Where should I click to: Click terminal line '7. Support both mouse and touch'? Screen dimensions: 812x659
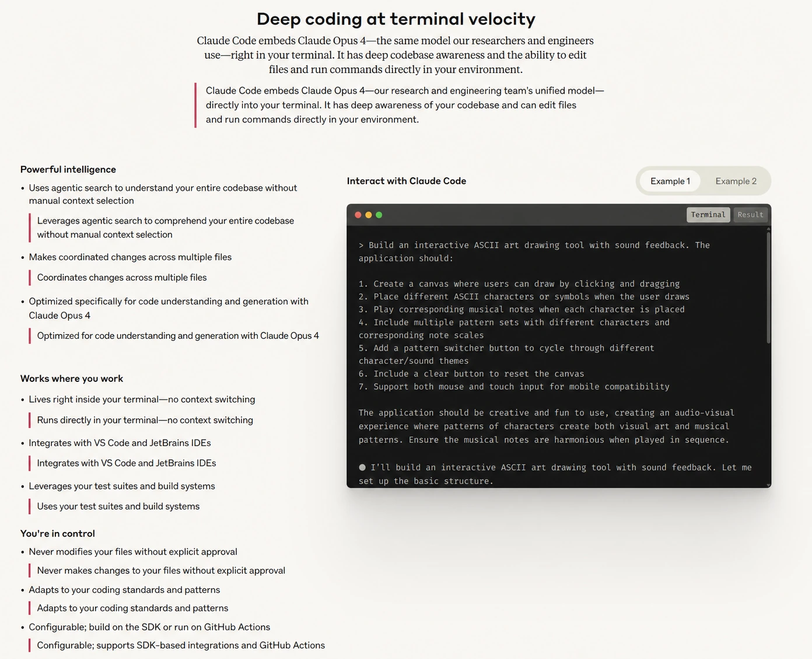pos(514,387)
